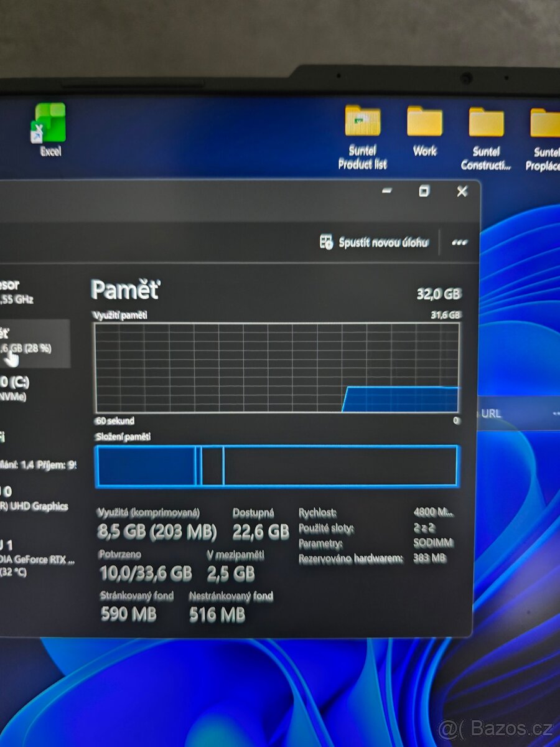Click the run-new-task icon beside Spustít novou úlohu
This screenshot has width=560, height=747.
click(x=325, y=242)
